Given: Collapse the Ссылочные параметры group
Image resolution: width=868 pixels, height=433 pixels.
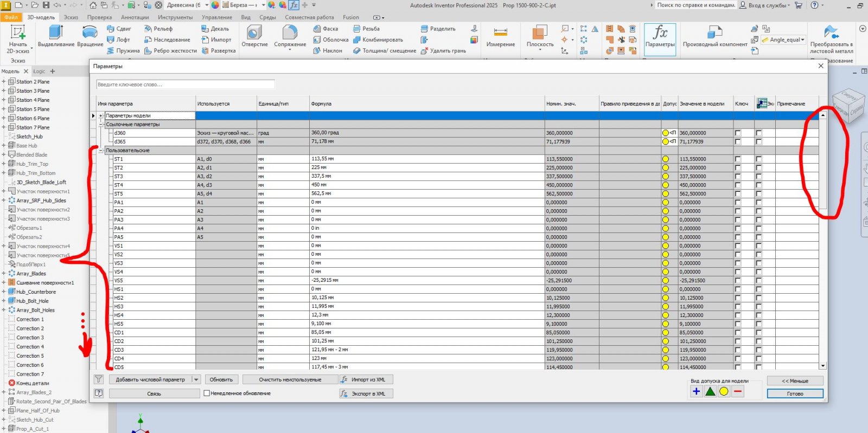Looking at the screenshot, I should coord(101,124).
